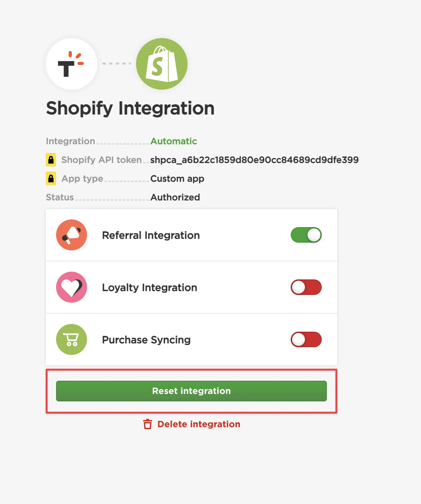Click the green Shopify bag logo

[162, 64]
